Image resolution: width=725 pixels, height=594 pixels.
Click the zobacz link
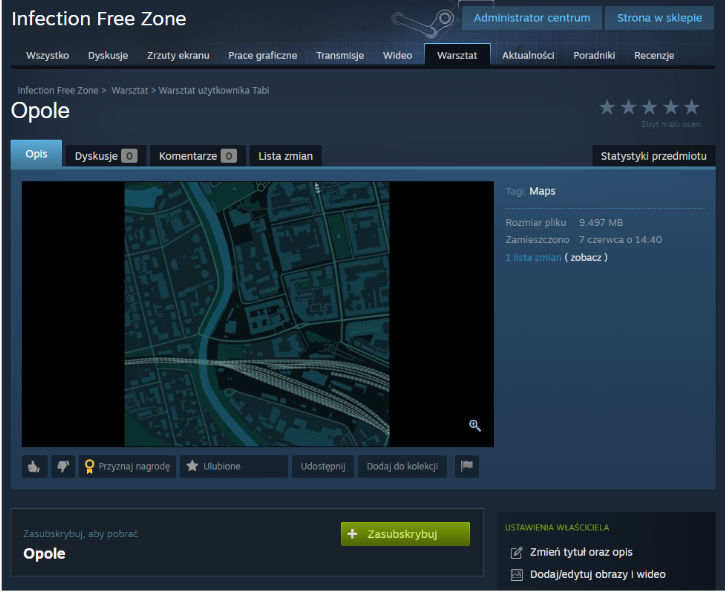click(x=586, y=257)
